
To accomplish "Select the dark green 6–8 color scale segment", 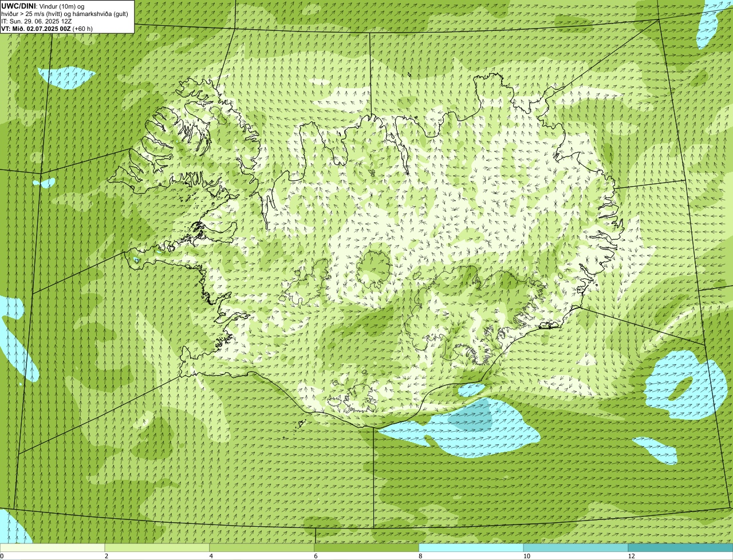I will (366, 547).
